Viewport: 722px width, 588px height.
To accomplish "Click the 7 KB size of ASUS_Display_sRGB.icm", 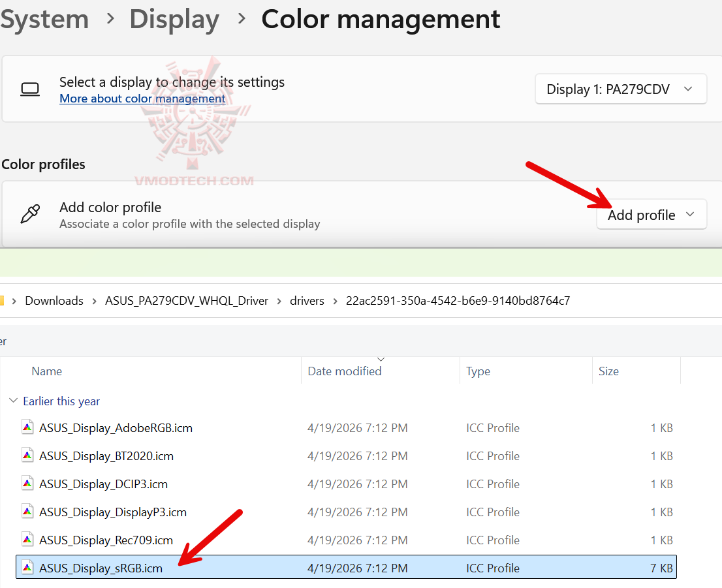I will click(662, 568).
